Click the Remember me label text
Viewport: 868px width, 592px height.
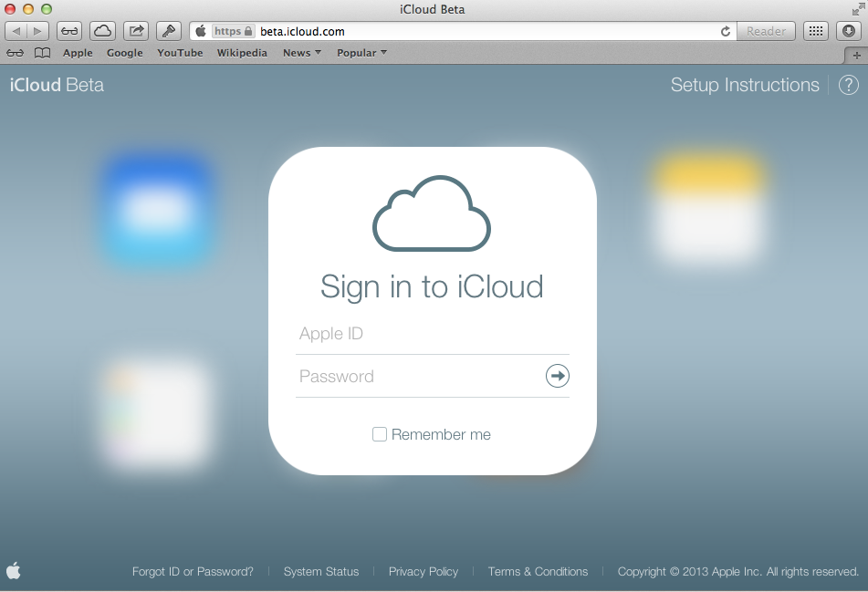(x=441, y=435)
